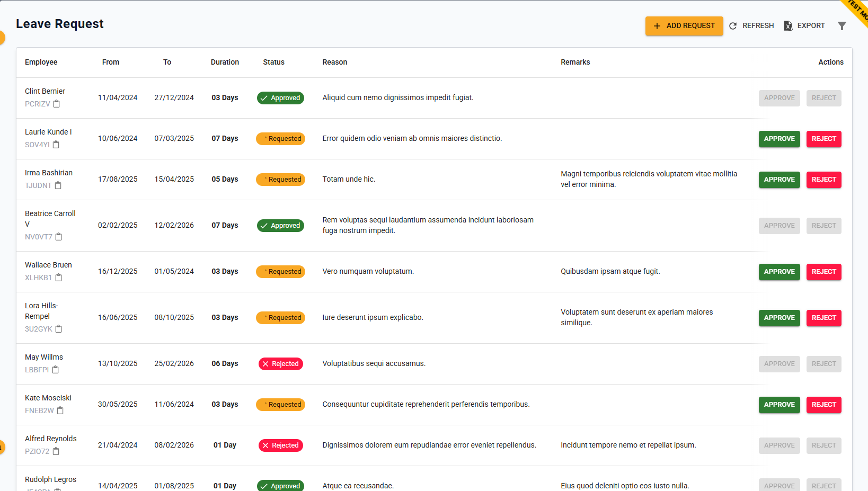Approve Wallace Bruen's leave request
Image resolution: width=868 pixels, height=491 pixels.
(x=779, y=272)
